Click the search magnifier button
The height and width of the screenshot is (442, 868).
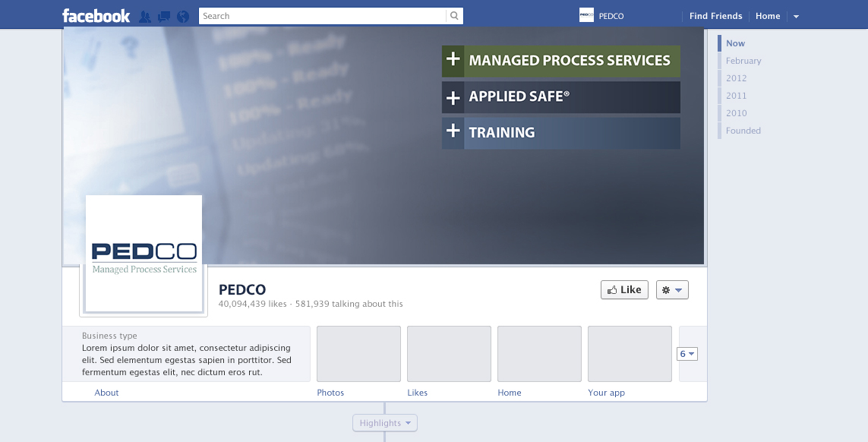pos(454,16)
